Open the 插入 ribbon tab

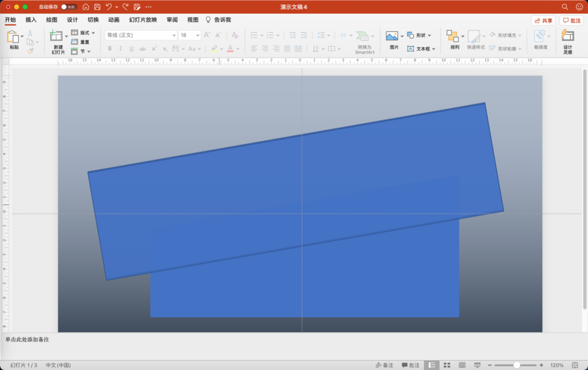[30, 20]
